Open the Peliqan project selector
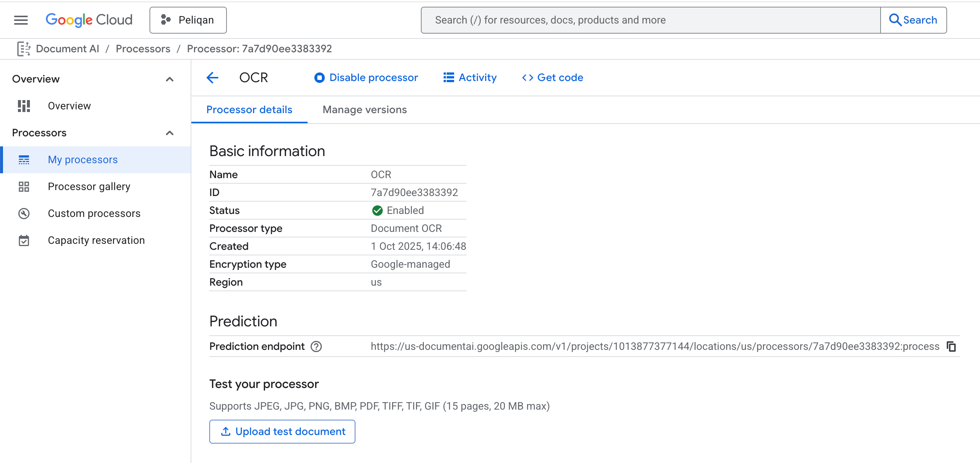 pyautogui.click(x=188, y=20)
